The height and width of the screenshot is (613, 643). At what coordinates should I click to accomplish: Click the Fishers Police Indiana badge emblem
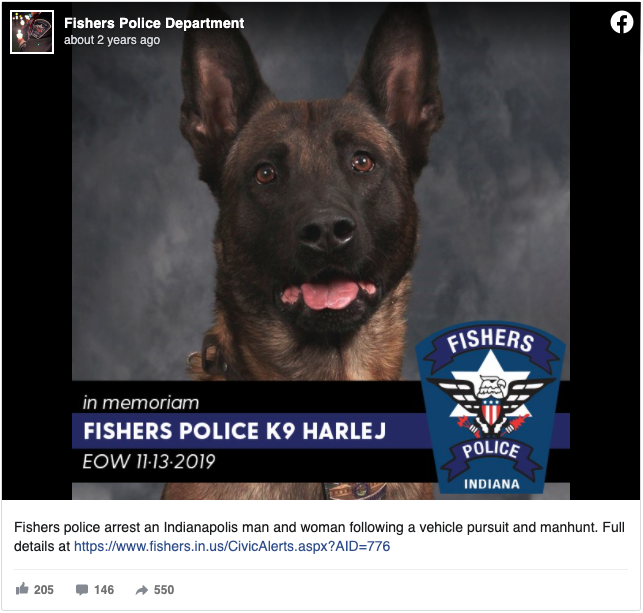pos(490,408)
